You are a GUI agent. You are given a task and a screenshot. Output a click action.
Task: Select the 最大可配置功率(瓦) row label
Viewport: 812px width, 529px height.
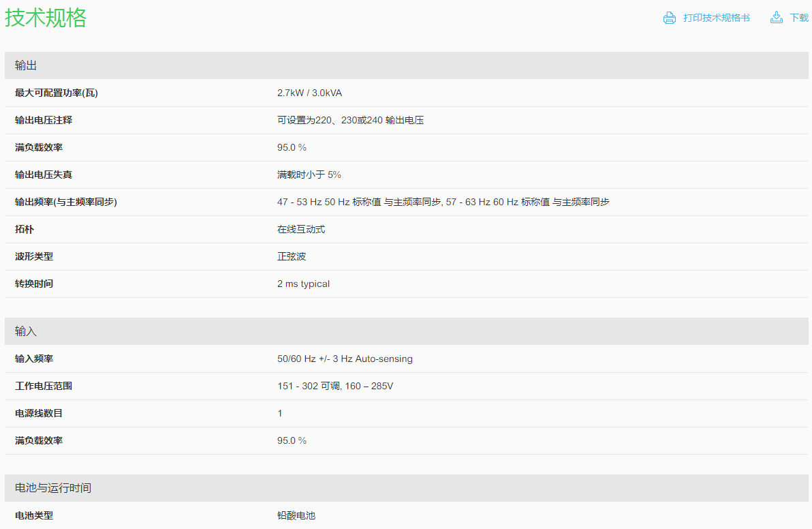pyautogui.click(x=57, y=93)
